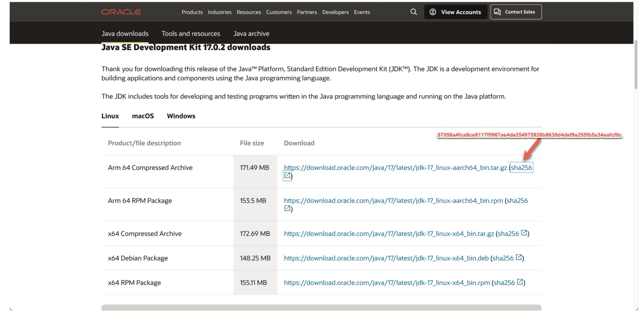Select the macOS platform tab
Image resolution: width=644 pixels, height=314 pixels.
click(x=143, y=116)
